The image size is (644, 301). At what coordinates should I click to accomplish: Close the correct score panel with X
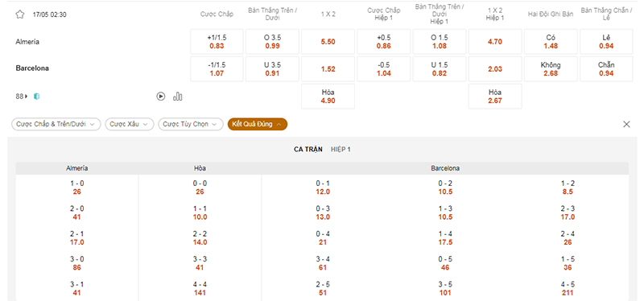626,125
